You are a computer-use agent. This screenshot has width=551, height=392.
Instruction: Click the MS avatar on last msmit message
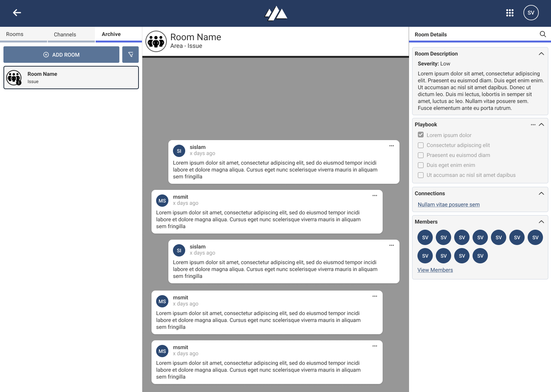[162, 351]
